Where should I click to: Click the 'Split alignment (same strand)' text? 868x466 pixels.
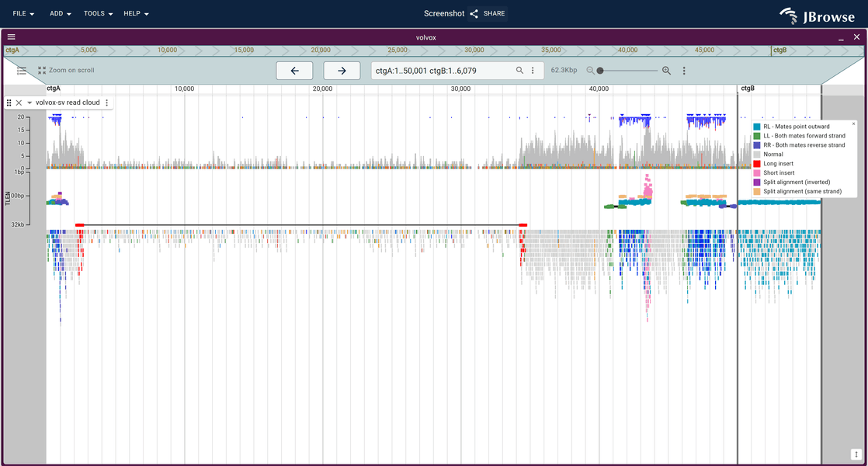click(802, 192)
